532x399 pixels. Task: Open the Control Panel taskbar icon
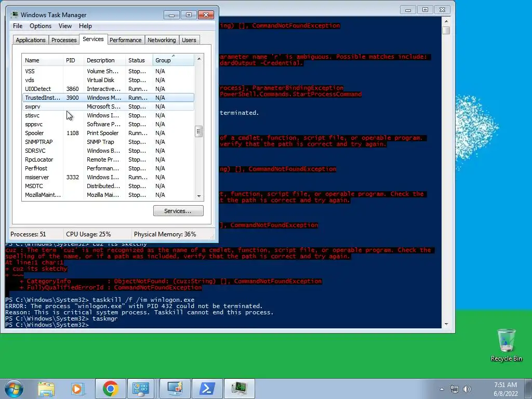140,389
